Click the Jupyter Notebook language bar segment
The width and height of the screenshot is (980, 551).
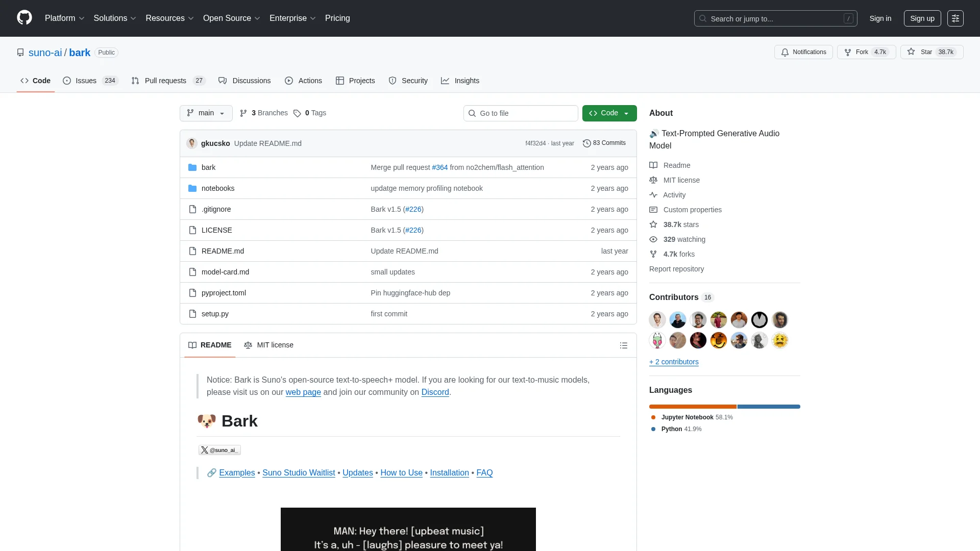(x=693, y=407)
